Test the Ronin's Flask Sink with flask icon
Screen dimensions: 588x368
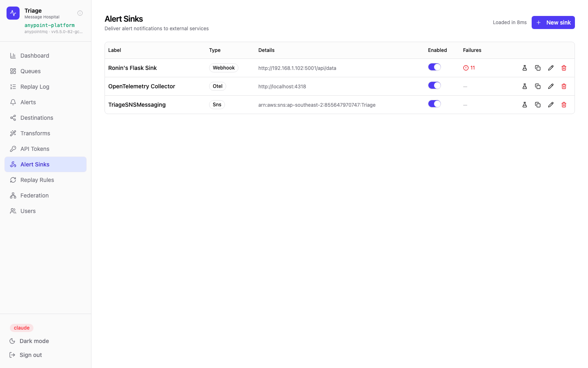tap(525, 68)
